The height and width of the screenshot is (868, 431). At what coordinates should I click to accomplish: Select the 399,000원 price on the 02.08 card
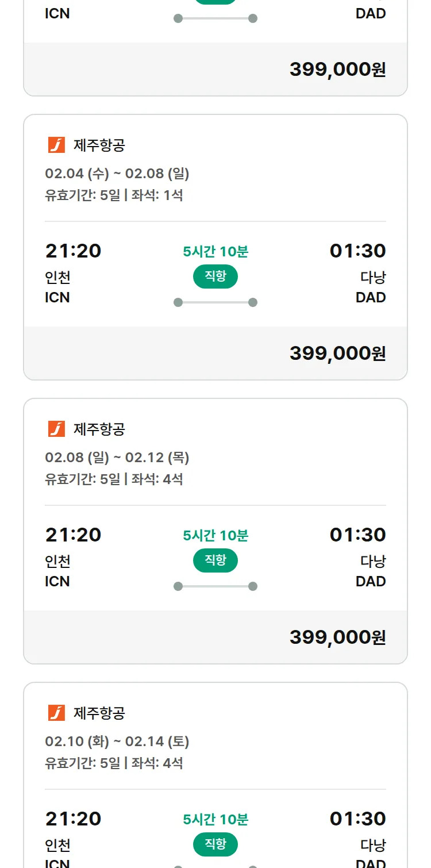click(337, 637)
